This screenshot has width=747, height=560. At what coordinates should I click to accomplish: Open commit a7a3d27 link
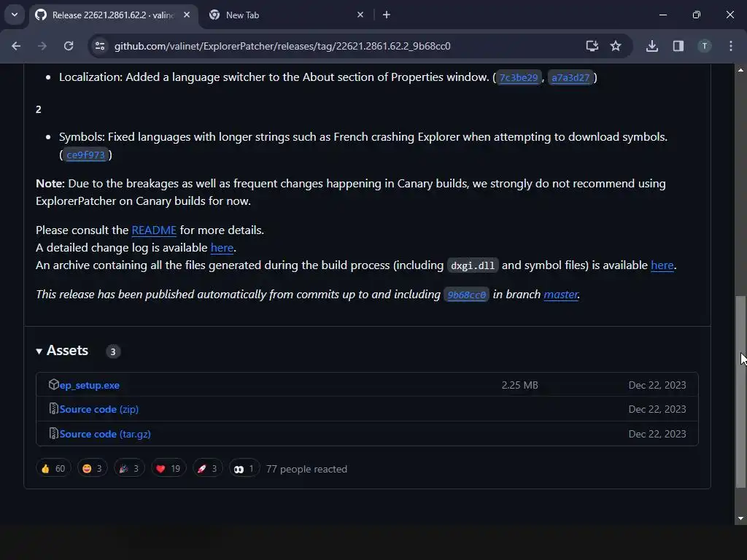[570, 77]
